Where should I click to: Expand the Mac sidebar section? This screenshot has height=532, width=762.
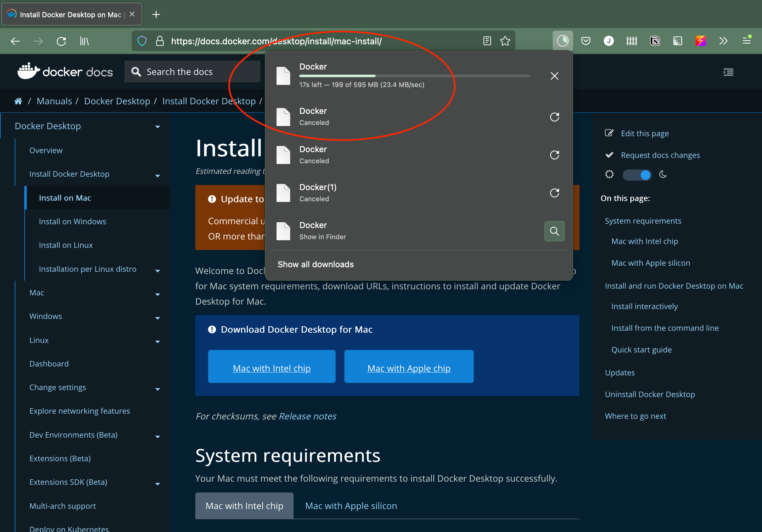pyautogui.click(x=157, y=294)
